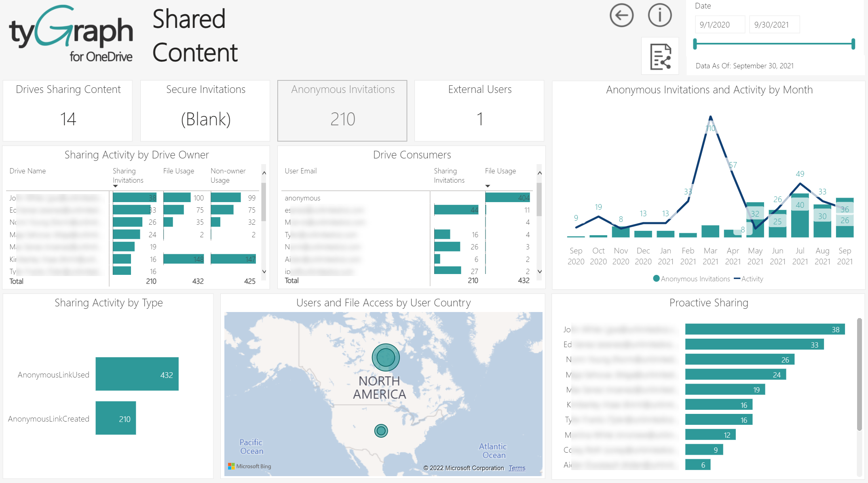The height and width of the screenshot is (483, 868).
Task: Select the small United States map bubble
Action: pyautogui.click(x=381, y=431)
